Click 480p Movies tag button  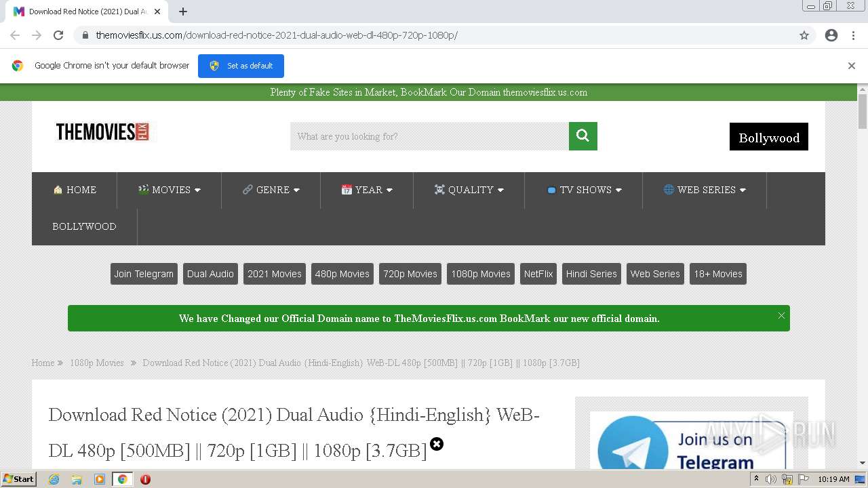pos(342,274)
